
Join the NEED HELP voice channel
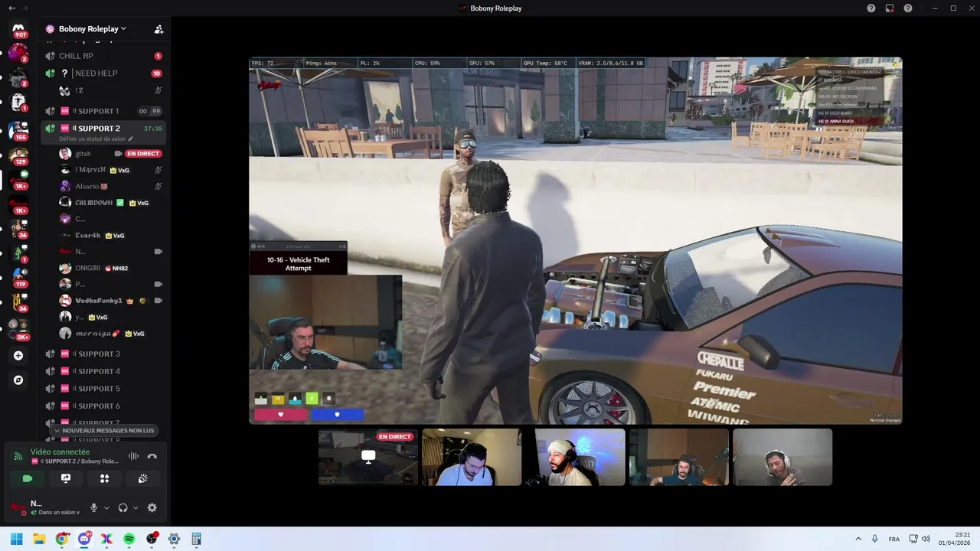click(x=103, y=73)
